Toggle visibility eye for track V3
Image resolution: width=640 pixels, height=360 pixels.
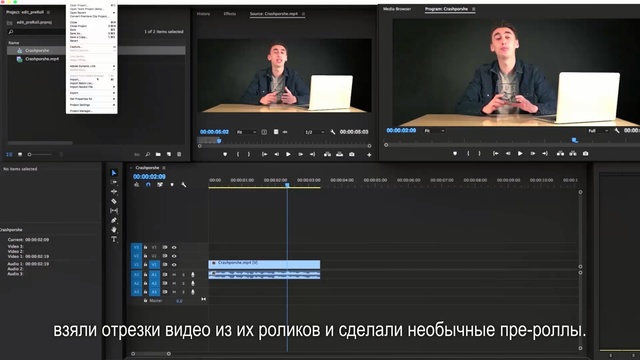coord(174,247)
